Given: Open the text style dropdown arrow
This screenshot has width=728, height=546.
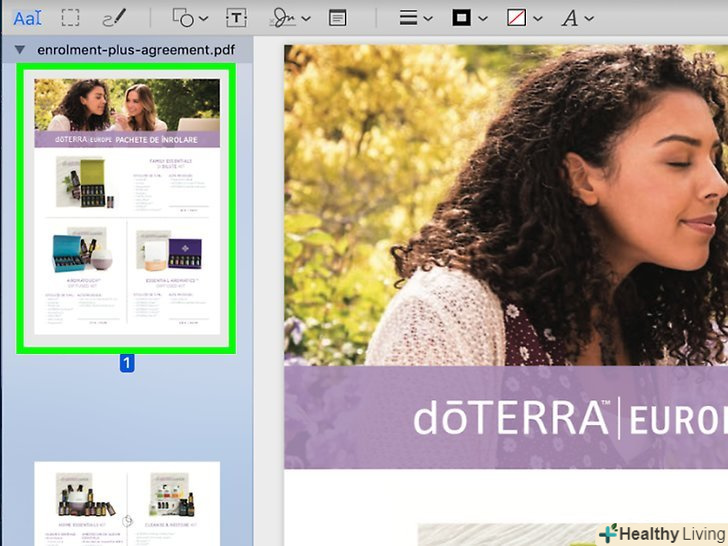Looking at the screenshot, I should [x=589, y=19].
